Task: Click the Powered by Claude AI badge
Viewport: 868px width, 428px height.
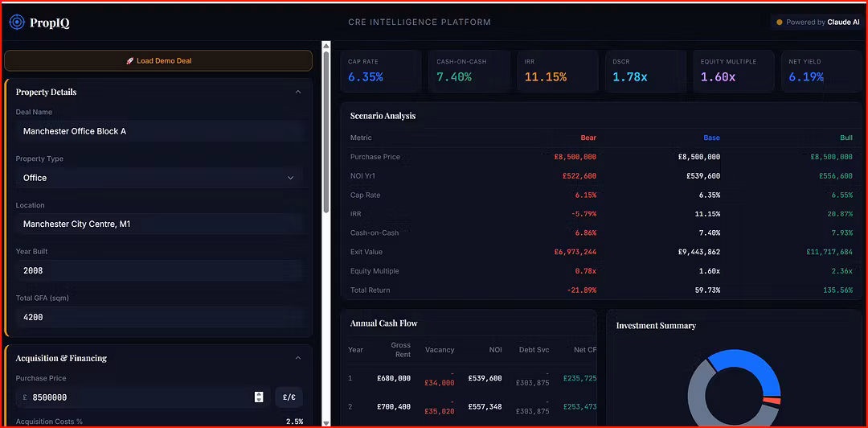Action: [817, 23]
